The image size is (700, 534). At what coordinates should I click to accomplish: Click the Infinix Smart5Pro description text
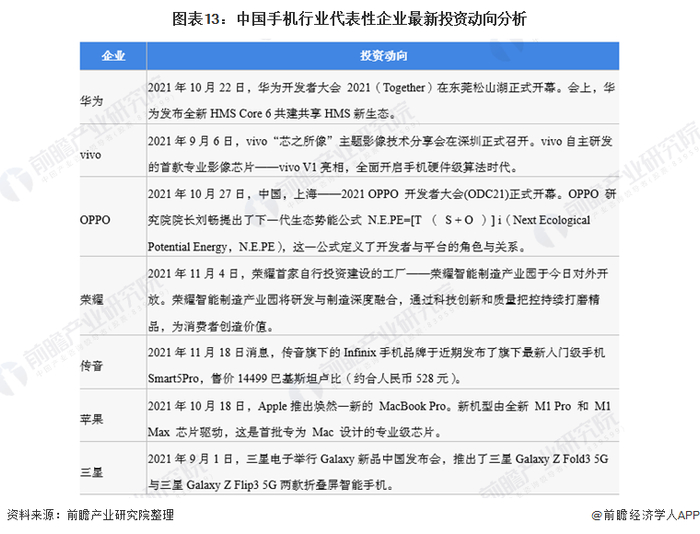point(376,366)
